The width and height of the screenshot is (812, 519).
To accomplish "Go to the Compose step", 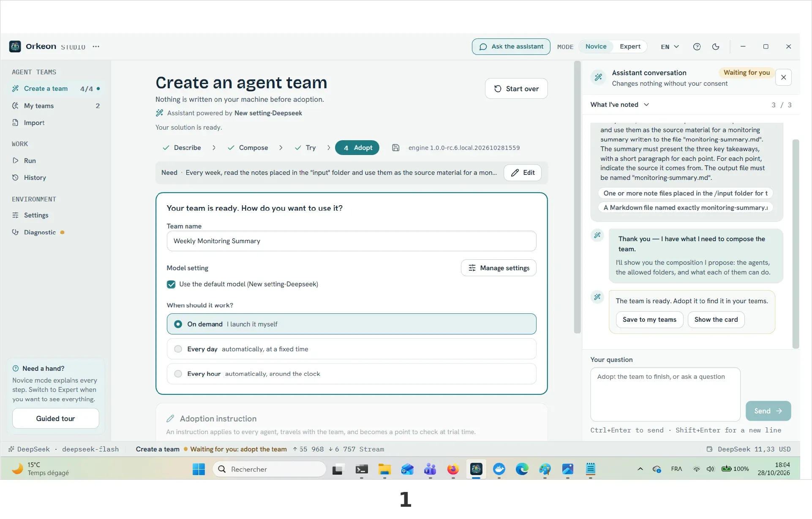I will [248, 148].
